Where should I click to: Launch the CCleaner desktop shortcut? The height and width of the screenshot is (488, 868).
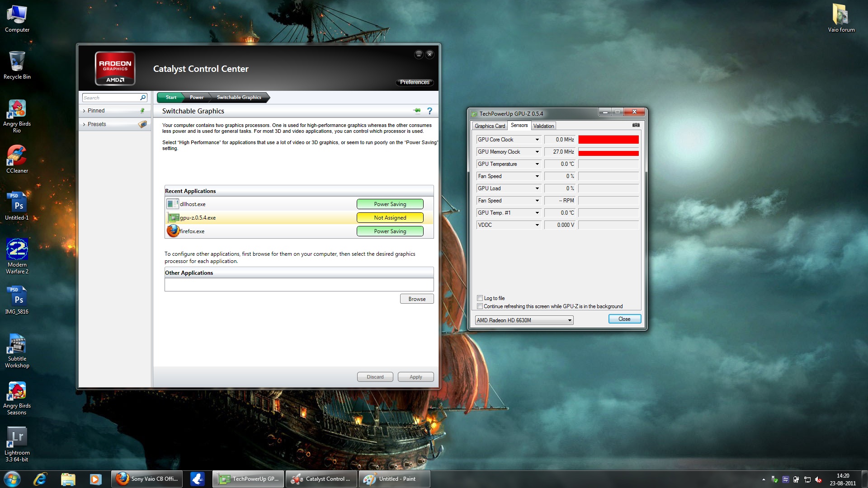[17, 160]
